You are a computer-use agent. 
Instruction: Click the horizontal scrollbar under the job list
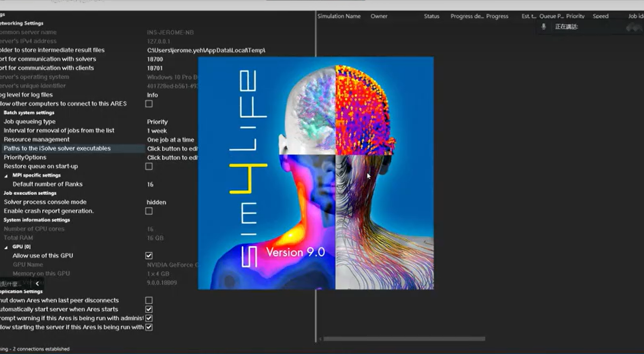tap(404, 339)
